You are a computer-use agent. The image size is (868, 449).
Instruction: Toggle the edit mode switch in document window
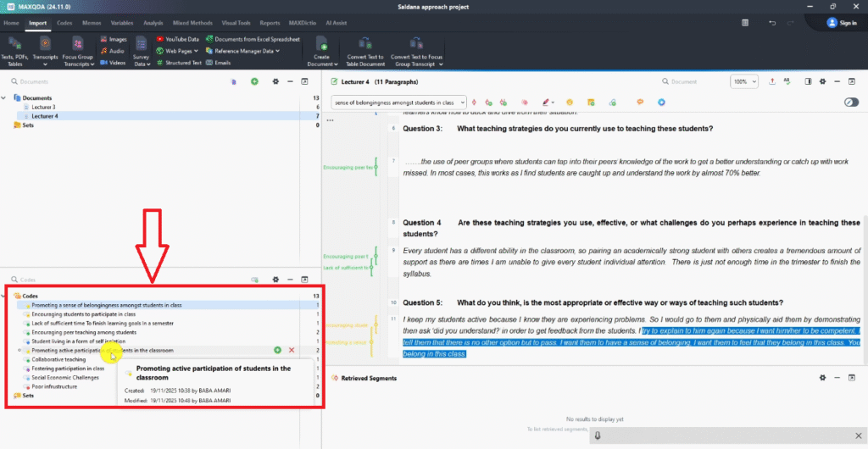click(852, 103)
